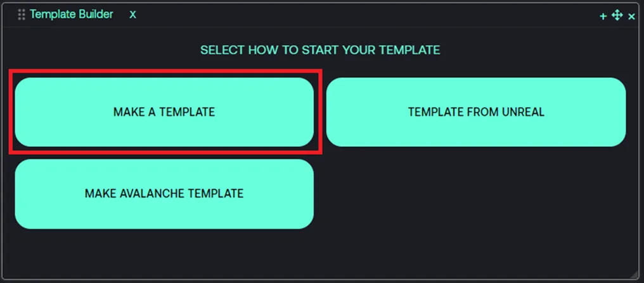
Task: Close the panel with top-right x icon
Action: click(631, 16)
